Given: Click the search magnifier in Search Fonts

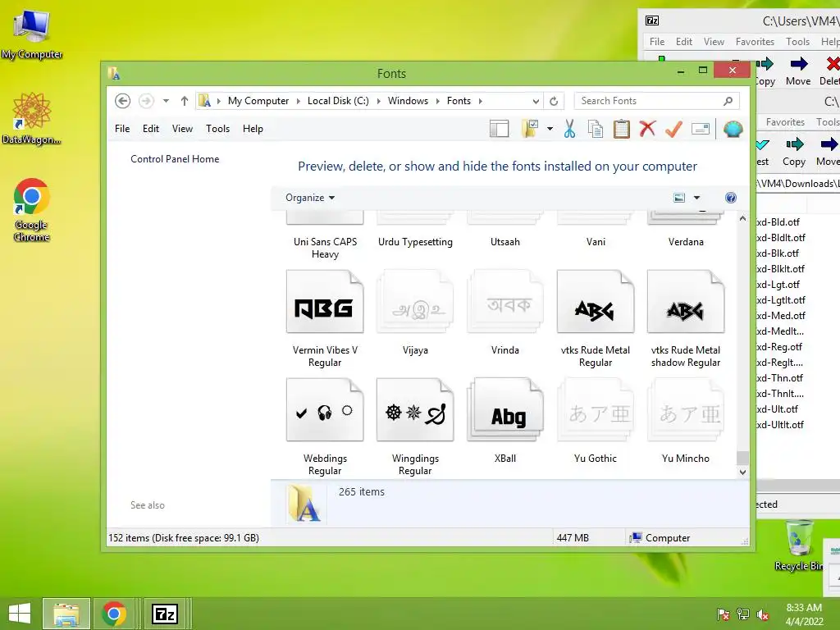Looking at the screenshot, I should 728,101.
